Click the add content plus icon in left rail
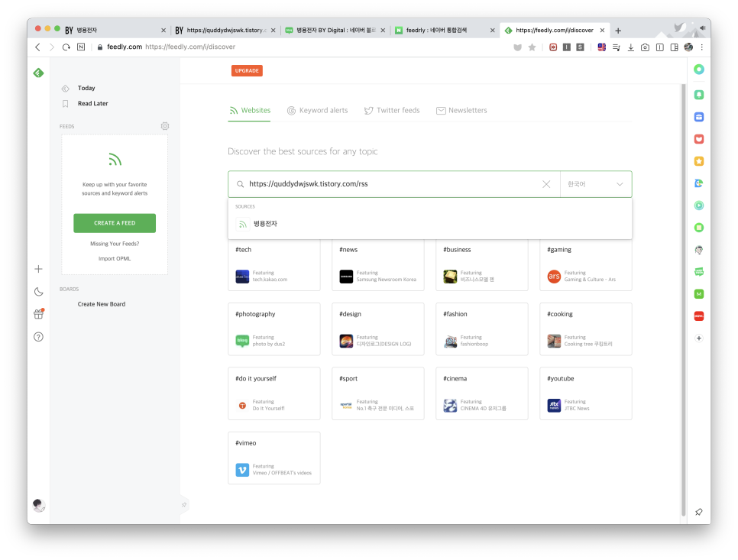This screenshot has height=560, width=738. (x=39, y=269)
